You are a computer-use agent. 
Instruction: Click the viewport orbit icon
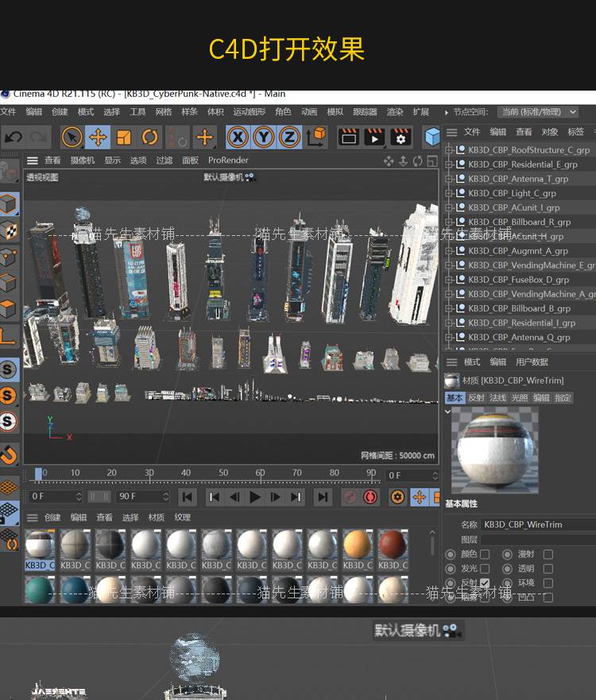pyautogui.click(x=417, y=161)
